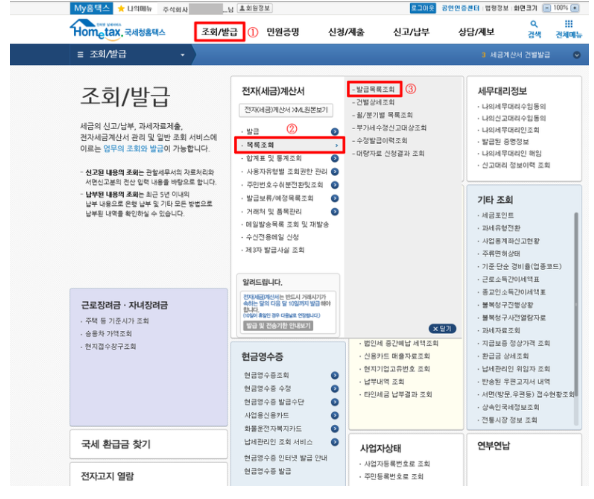Expand 목록조회 submenu in 전자(세금)계산서
The width and height of the screenshot is (594, 499).
(289, 145)
